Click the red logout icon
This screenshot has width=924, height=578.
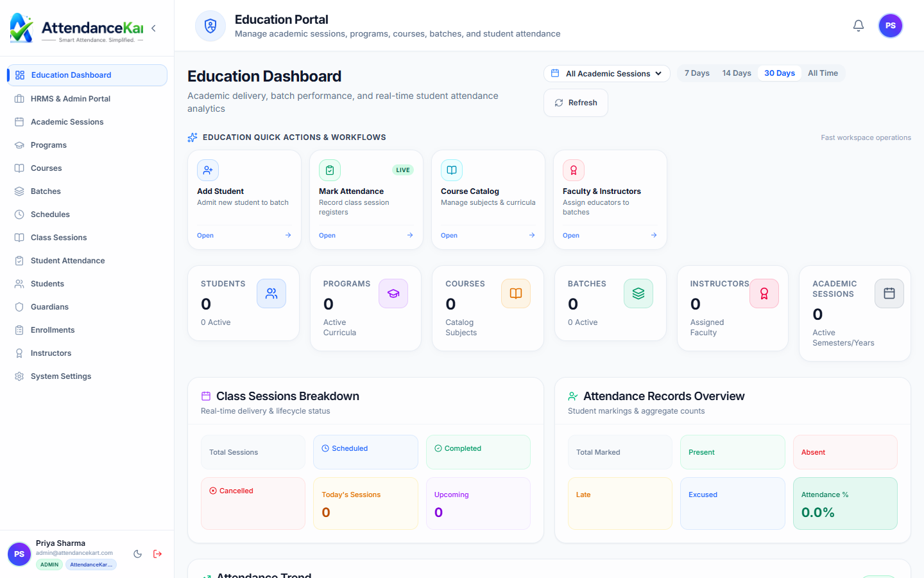pyautogui.click(x=158, y=554)
